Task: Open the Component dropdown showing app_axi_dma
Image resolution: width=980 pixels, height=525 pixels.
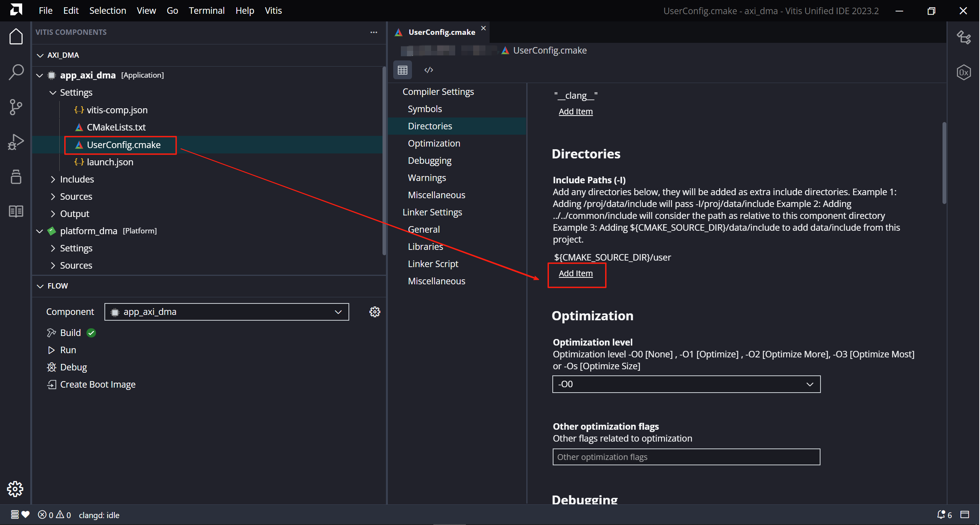Action: (x=227, y=312)
